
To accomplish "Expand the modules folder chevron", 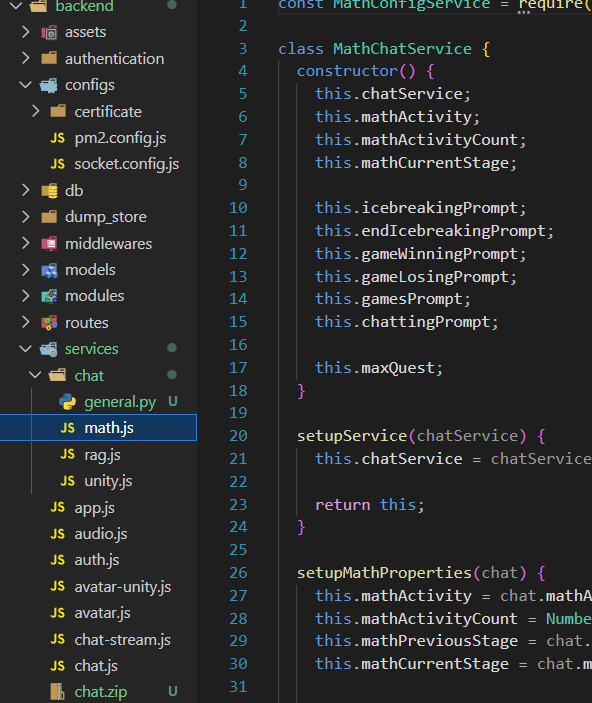I will click(x=26, y=296).
